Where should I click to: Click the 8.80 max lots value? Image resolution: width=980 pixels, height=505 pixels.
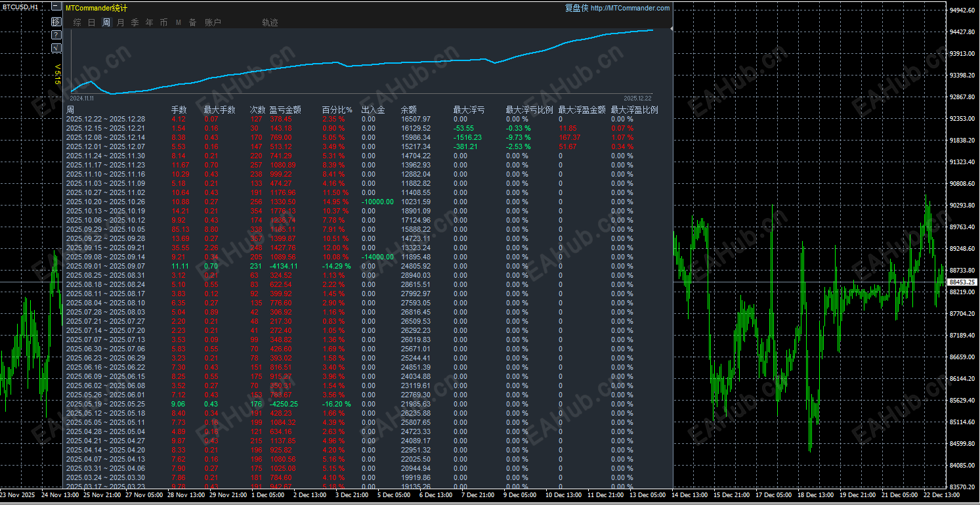click(211, 229)
